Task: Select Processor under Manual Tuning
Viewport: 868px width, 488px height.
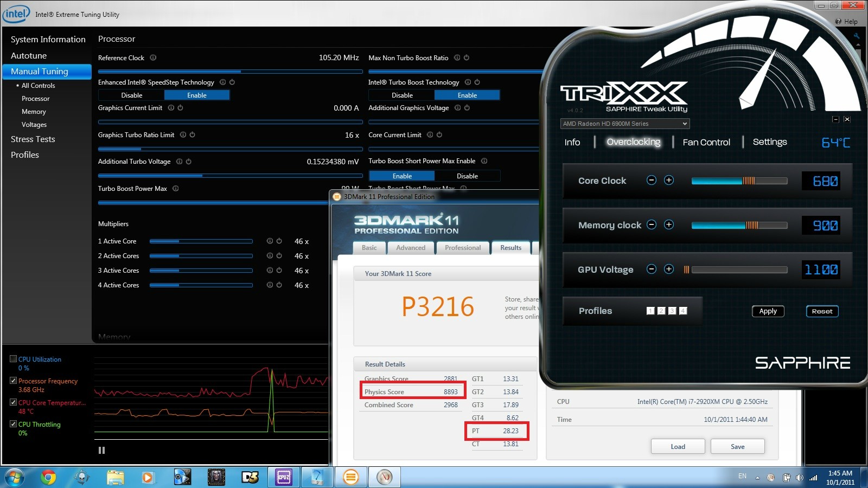Action: [x=35, y=99]
